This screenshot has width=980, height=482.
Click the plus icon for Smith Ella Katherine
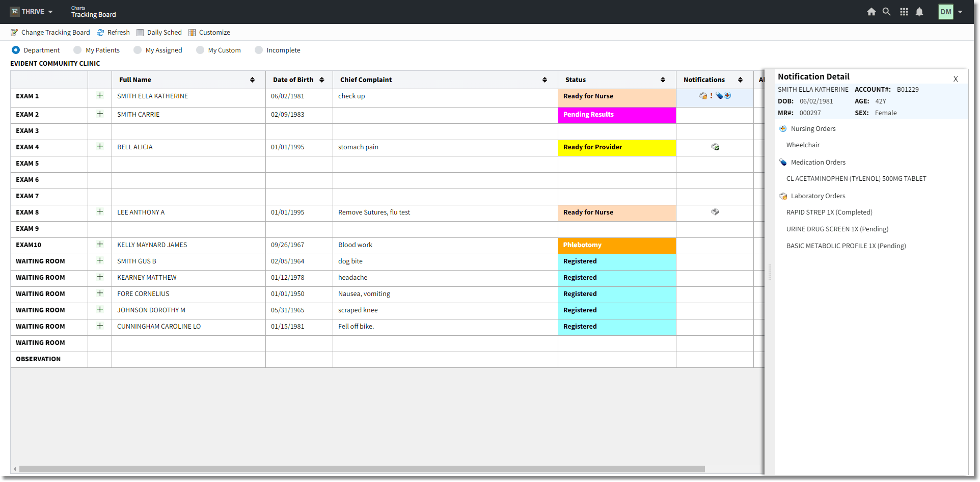click(x=100, y=96)
